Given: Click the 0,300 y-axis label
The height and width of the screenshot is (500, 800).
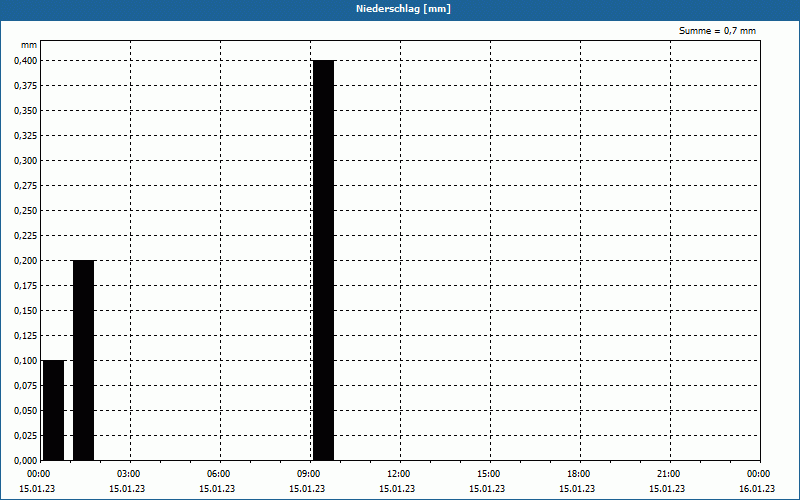Looking at the screenshot, I should (26, 161).
